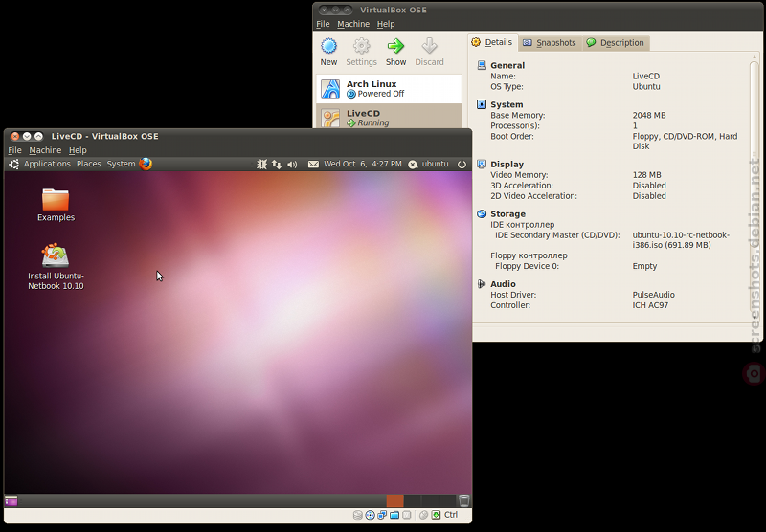Open Machine menu in LiveCD window
The width and height of the screenshot is (766, 532).
45,150
